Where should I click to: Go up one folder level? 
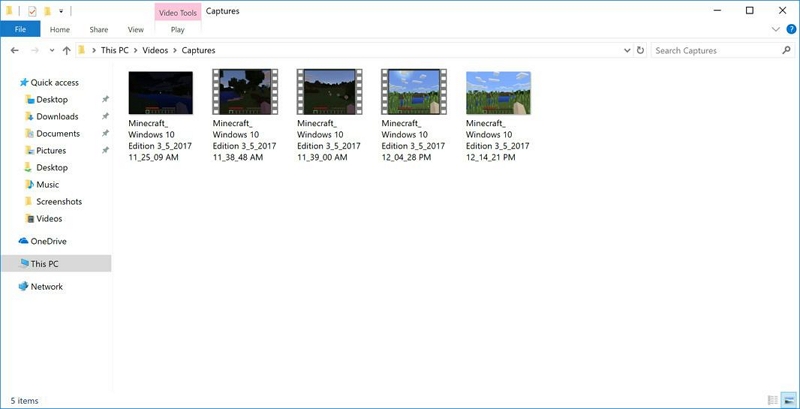click(x=66, y=50)
